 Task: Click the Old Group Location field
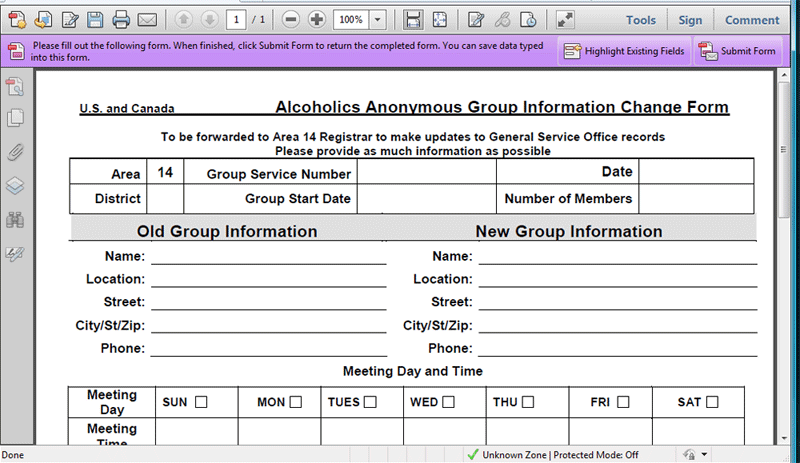(268, 279)
